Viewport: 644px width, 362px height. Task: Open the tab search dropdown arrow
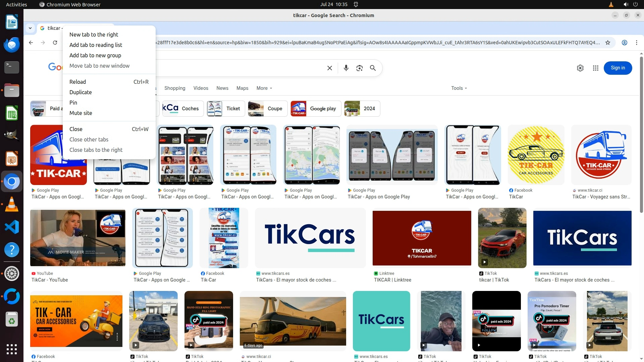(30, 28)
